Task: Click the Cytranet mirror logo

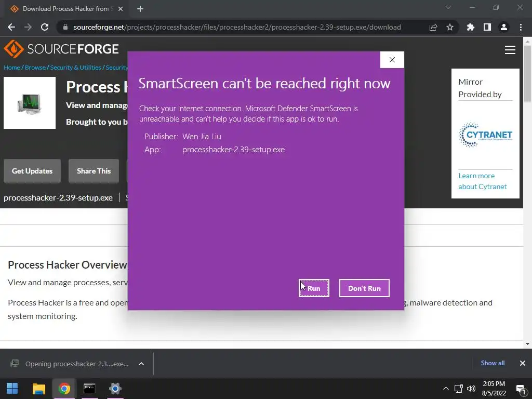Action: (x=485, y=135)
